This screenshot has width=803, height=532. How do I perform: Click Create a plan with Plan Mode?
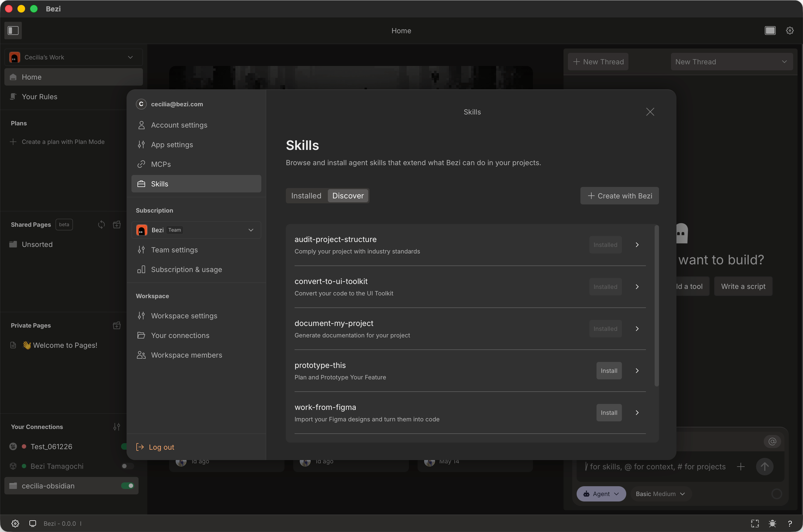pos(57,141)
